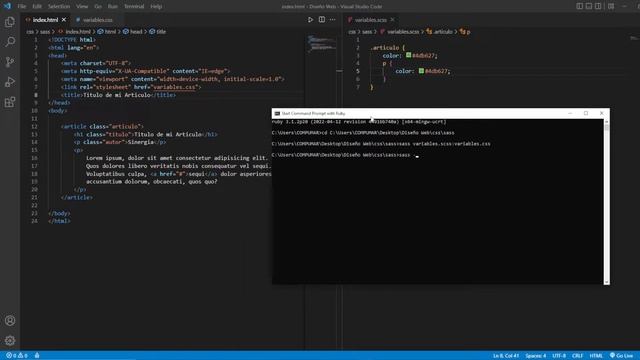The width and height of the screenshot is (640, 360).
Task: Open more actions ellipsis for left editor
Action: (333, 20)
